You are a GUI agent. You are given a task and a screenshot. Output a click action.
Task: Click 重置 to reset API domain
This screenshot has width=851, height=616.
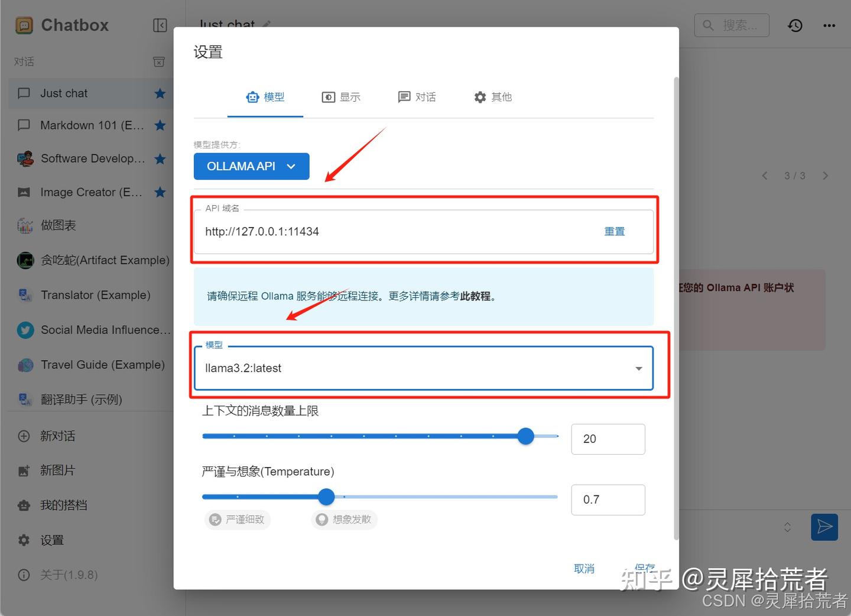(x=614, y=231)
